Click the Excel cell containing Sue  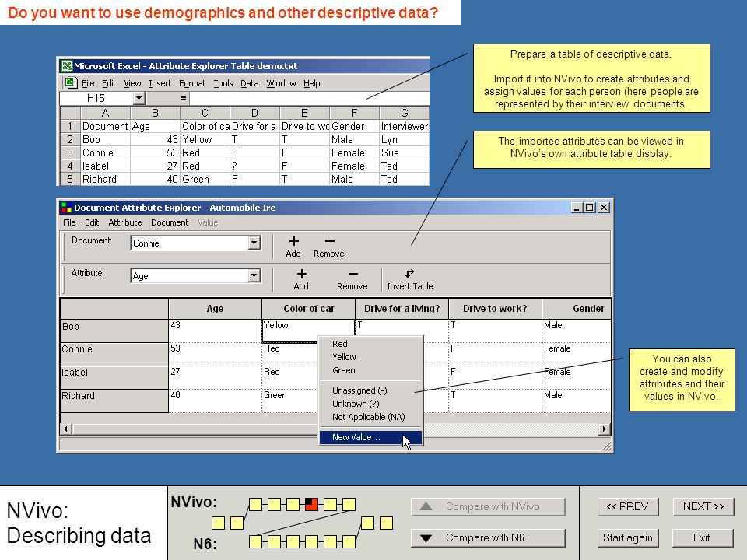(405, 153)
